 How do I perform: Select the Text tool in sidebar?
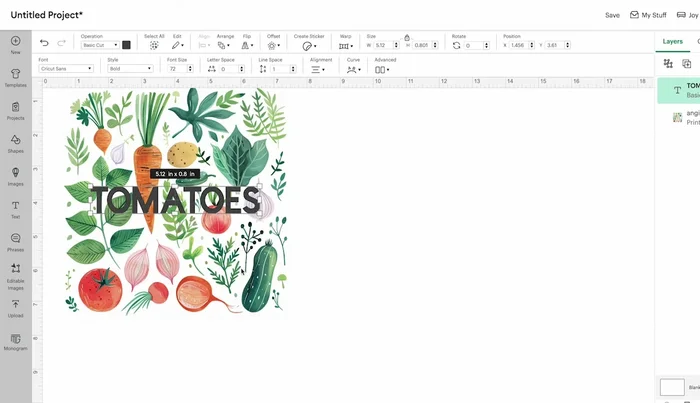pos(16,210)
